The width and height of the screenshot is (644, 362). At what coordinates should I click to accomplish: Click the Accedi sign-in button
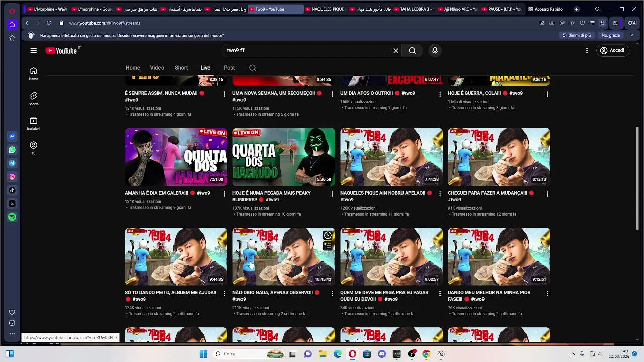(x=612, y=50)
